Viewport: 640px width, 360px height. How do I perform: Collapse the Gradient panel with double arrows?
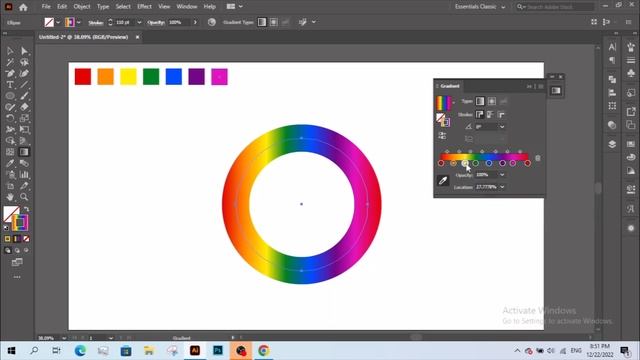click(x=529, y=87)
